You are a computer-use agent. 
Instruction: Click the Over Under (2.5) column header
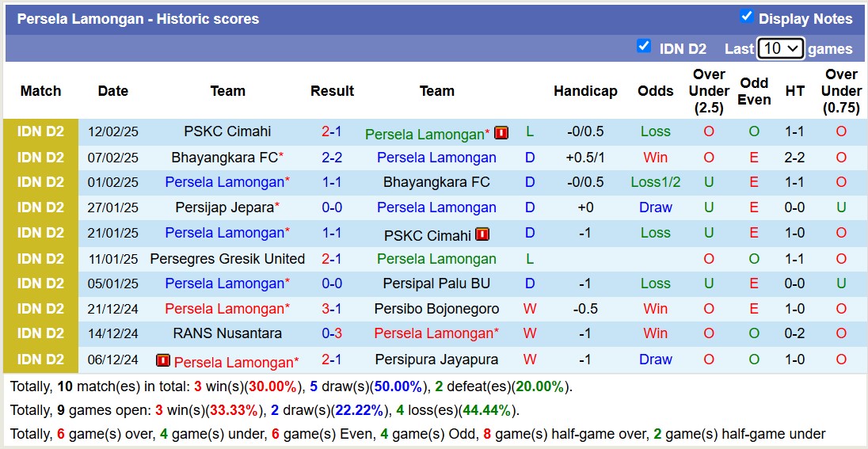[709, 91]
